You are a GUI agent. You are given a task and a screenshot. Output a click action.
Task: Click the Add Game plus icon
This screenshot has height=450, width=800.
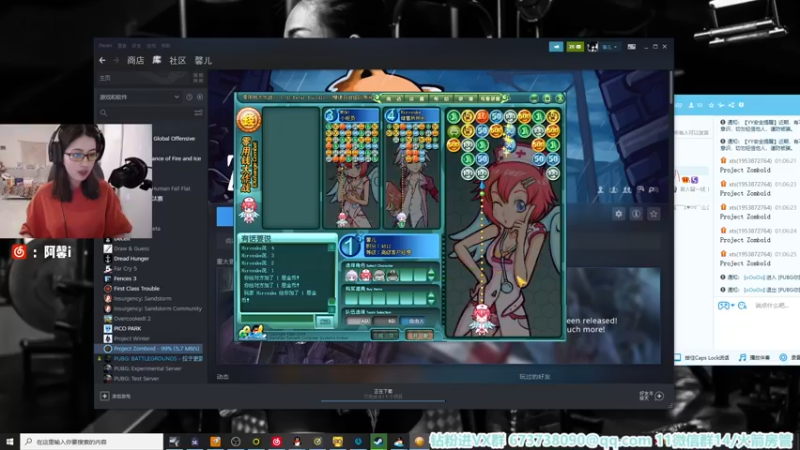(105, 396)
